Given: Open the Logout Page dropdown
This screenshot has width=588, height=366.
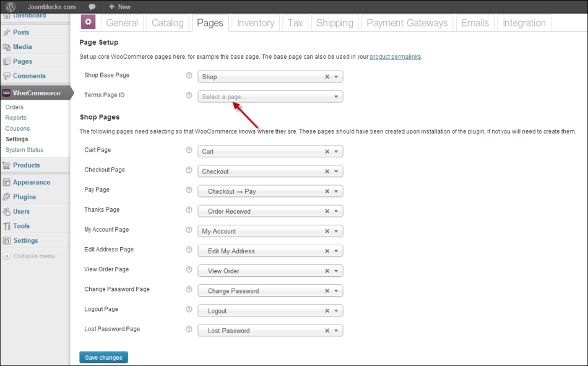Looking at the screenshot, I should [x=270, y=310].
